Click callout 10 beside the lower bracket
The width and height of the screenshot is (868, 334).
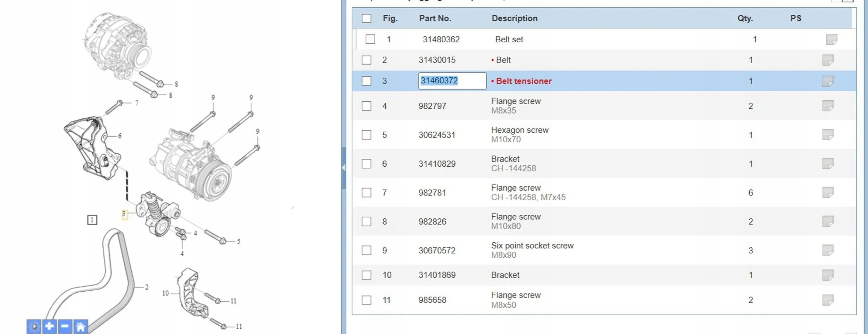pyautogui.click(x=165, y=293)
